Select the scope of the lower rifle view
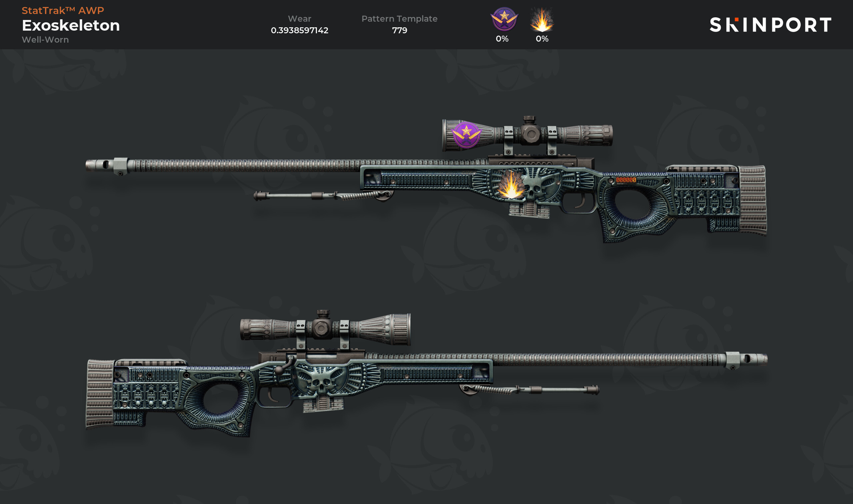 325,329
